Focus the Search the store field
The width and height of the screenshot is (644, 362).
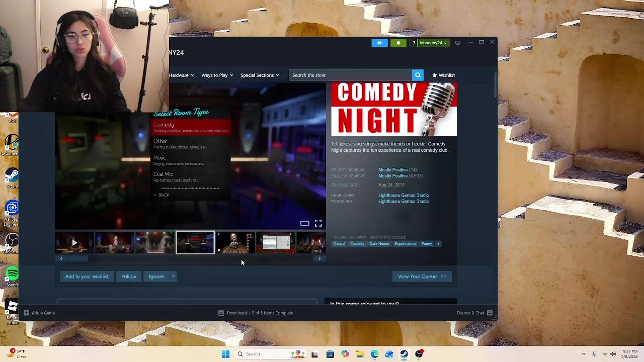tap(350, 75)
